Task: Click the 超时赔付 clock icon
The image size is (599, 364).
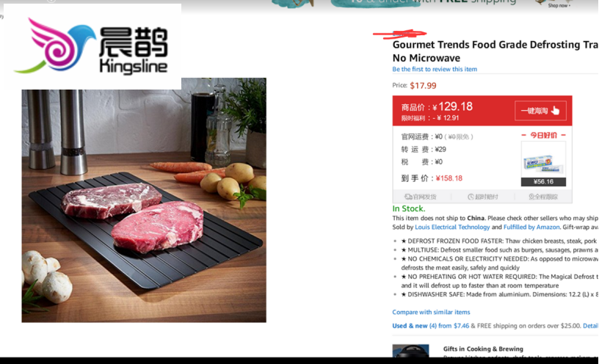Action: pyautogui.click(x=471, y=197)
